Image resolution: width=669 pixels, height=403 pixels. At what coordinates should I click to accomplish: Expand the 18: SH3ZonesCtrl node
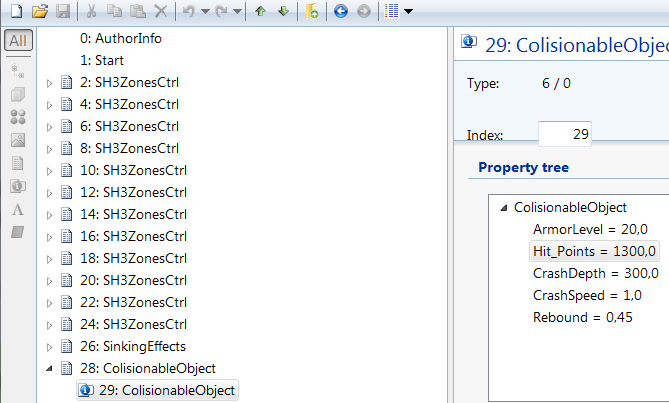(49, 259)
